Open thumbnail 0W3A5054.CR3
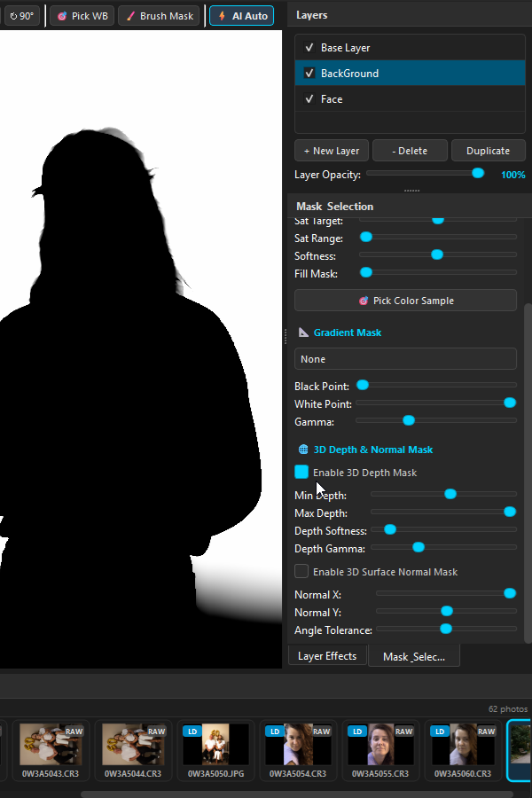This screenshot has width=532, height=798. point(298,750)
